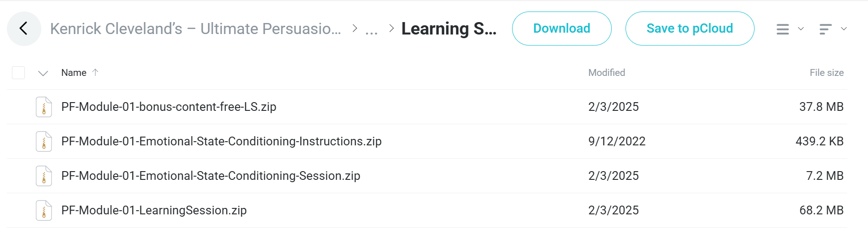Click Save to pCloud button
The image size is (868, 230).
coord(690,29)
